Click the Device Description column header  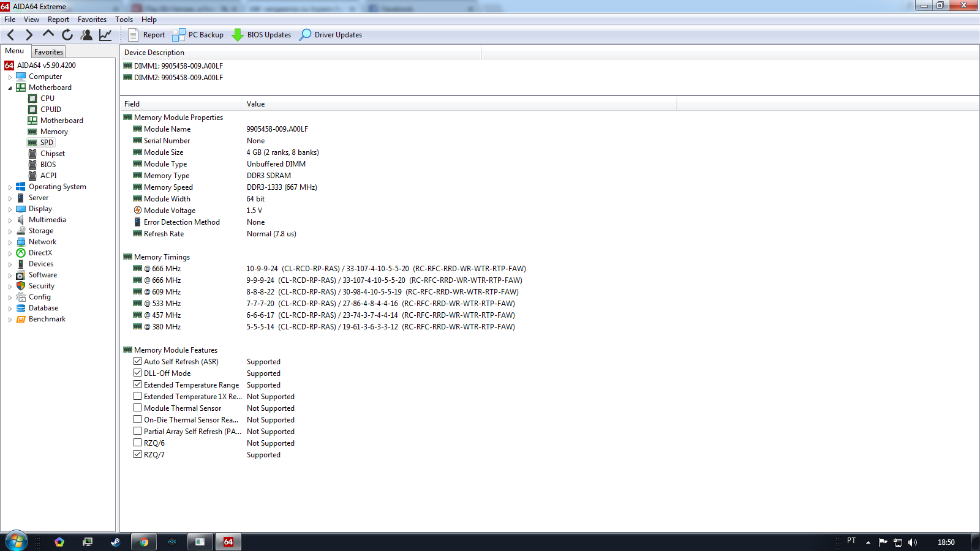301,53
